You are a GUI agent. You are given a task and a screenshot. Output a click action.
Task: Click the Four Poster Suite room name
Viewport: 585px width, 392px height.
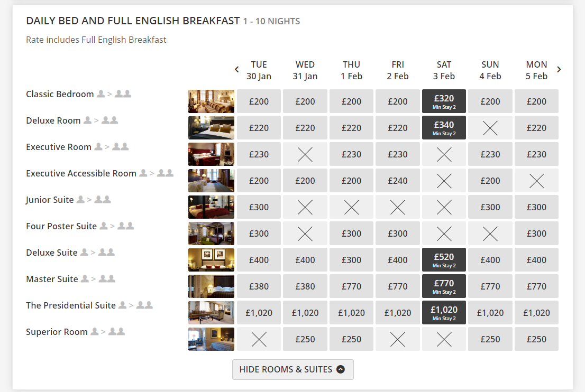click(x=61, y=226)
